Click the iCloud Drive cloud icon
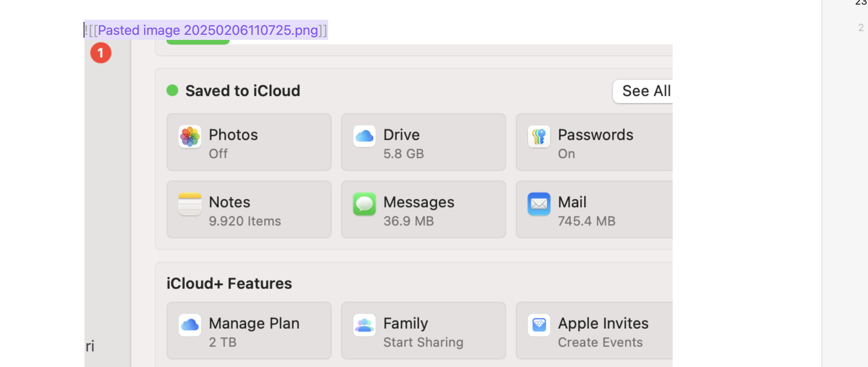Image resolution: width=868 pixels, height=367 pixels. click(x=364, y=136)
